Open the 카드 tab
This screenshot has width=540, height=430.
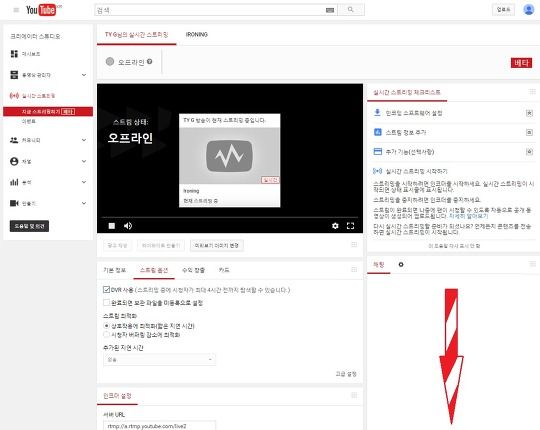[x=224, y=270]
